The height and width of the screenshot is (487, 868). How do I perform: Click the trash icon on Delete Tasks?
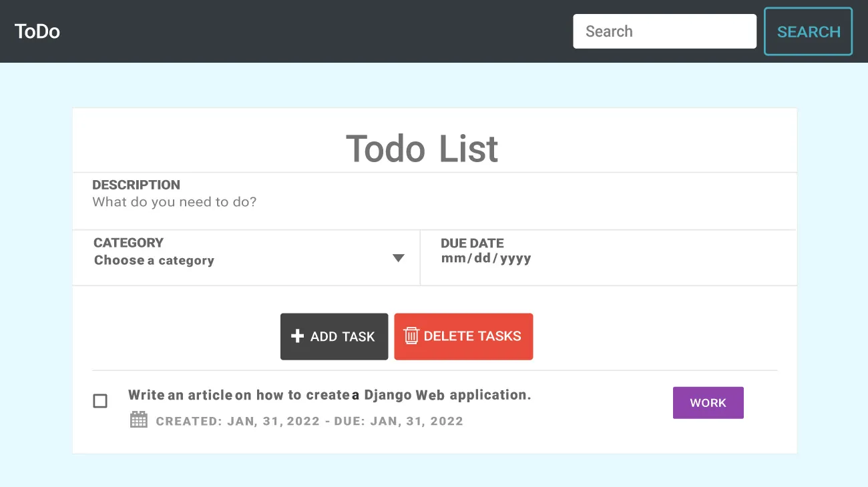click(413, 336)
